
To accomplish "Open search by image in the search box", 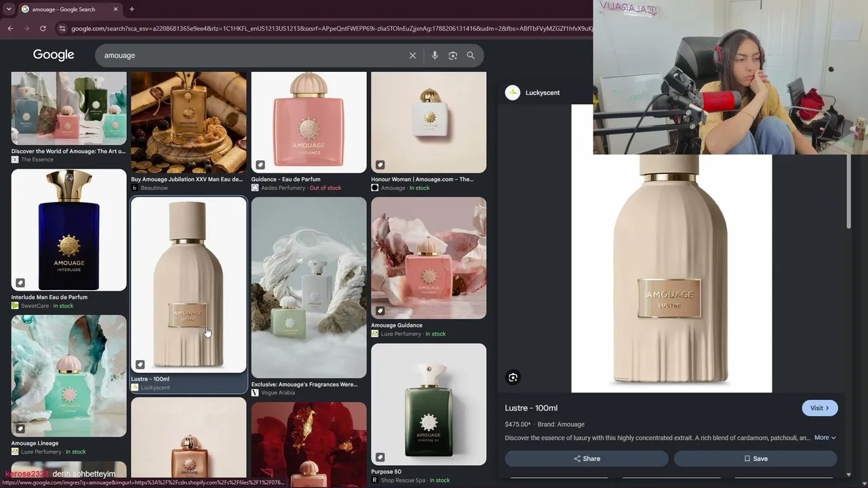I will 453,56.
